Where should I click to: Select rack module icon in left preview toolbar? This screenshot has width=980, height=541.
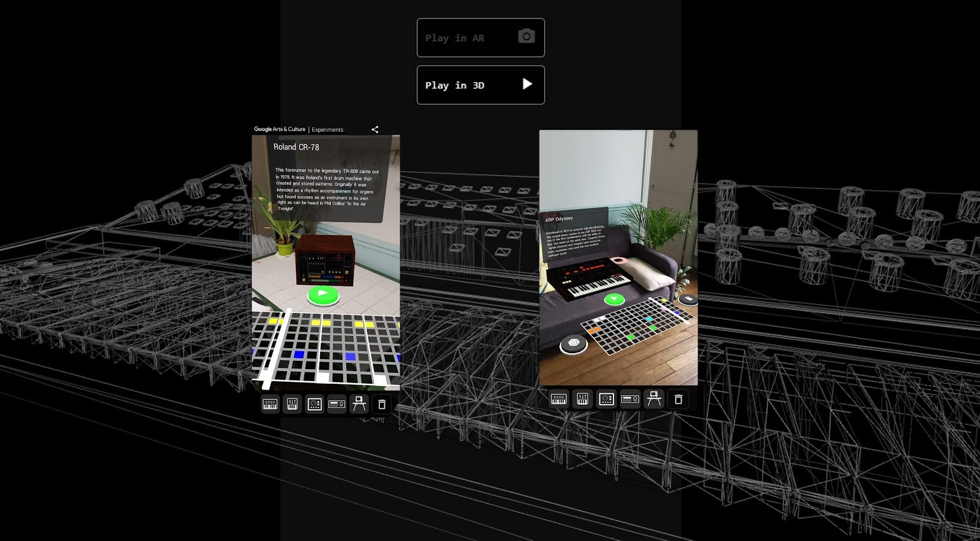(337, 404)
